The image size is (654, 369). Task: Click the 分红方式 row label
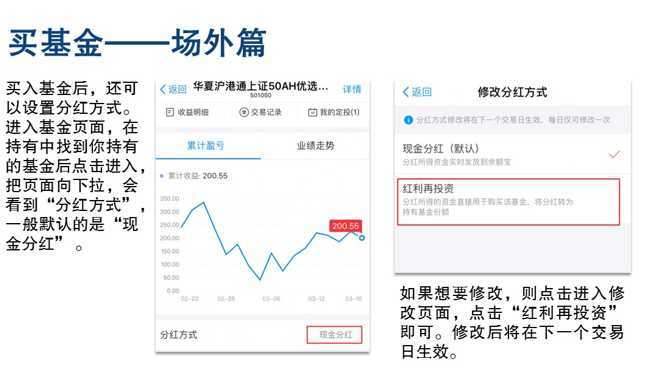pos(179,334)
